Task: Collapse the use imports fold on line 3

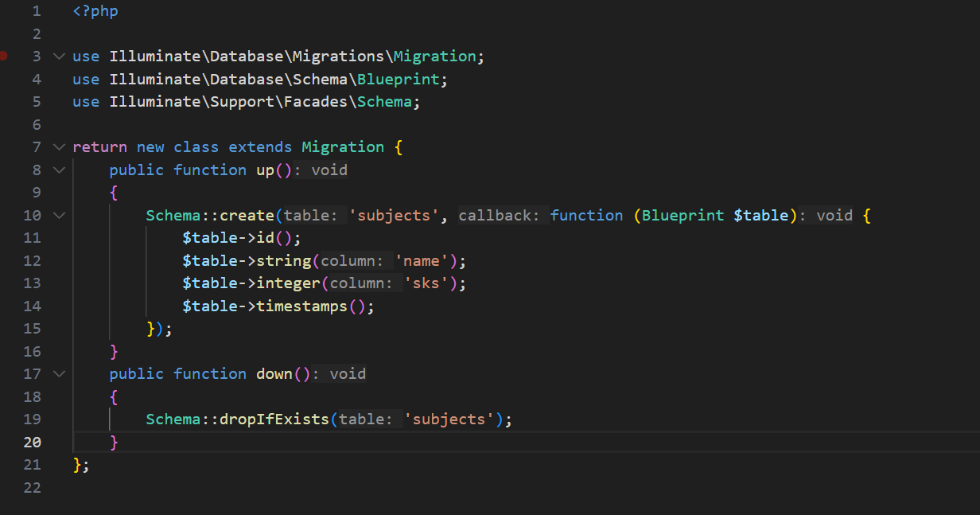Action: (58, 57)
